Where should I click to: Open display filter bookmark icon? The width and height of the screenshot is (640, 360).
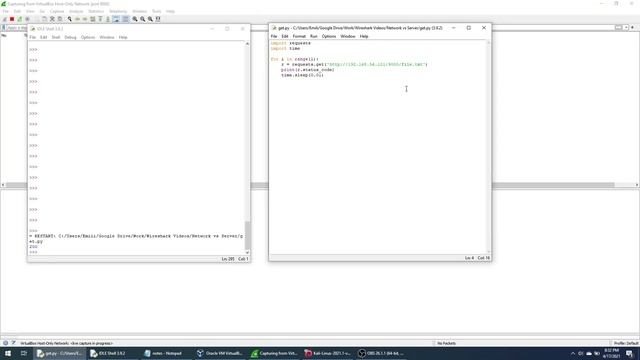click(x=3, y=28)
